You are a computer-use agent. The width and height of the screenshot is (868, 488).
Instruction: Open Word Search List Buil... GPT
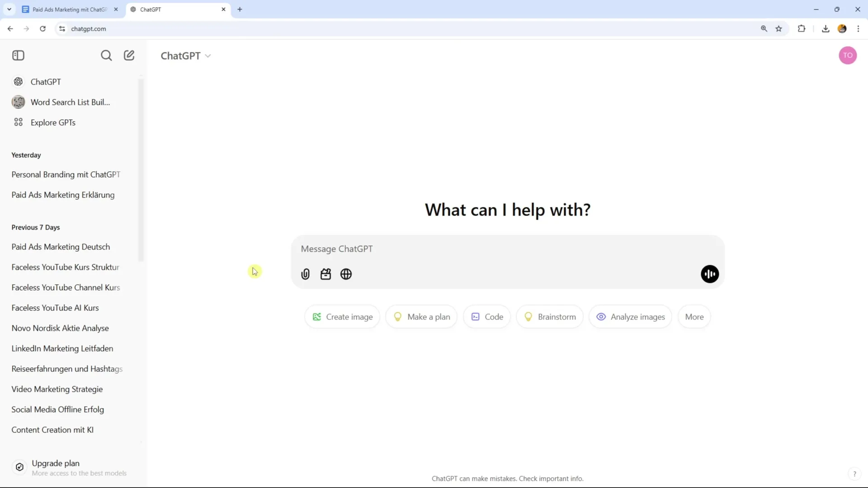(72, 102)
